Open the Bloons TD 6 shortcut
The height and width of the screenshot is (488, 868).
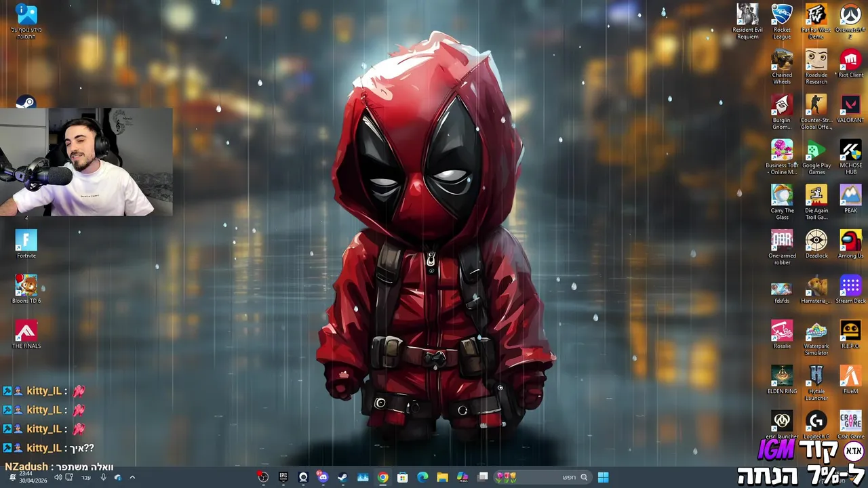tap(26, 289)
